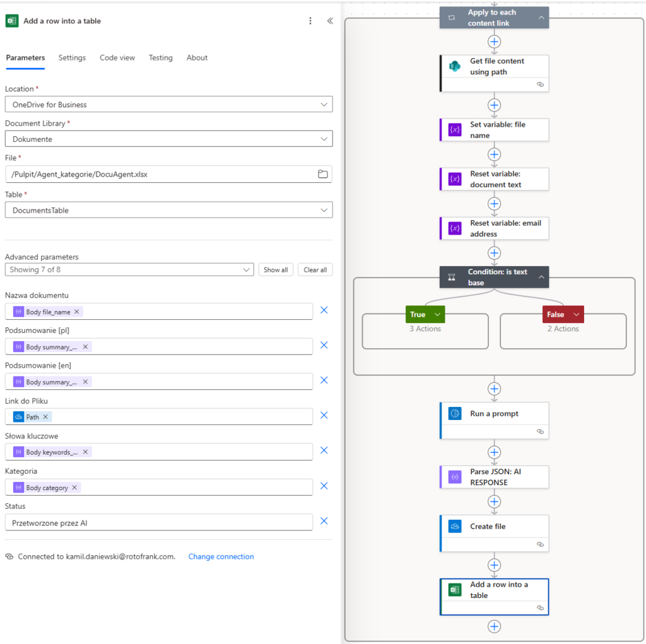Screen dimensions: 646x644
Task: Switch to the Code view tab
Action: pos(117,57)
